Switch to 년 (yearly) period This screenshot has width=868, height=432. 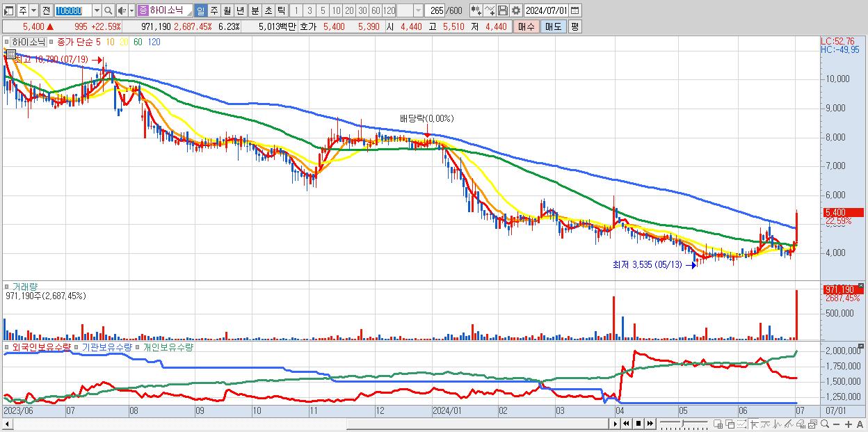(240, 10)
